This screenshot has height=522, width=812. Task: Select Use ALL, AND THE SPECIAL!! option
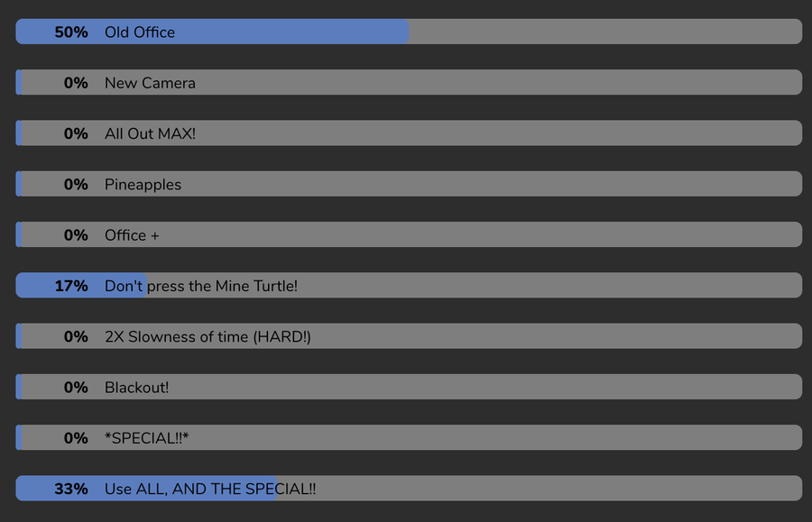[409, 488]
